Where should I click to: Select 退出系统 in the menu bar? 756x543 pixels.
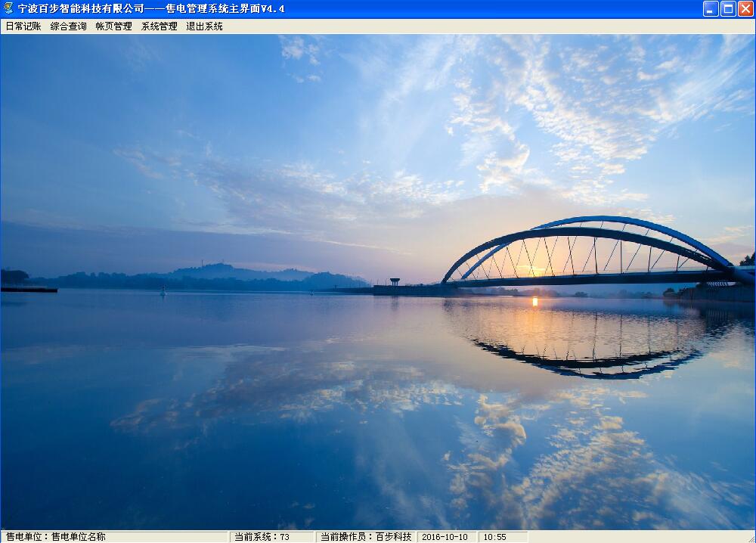pyautogui.click(x=204, y=26)
